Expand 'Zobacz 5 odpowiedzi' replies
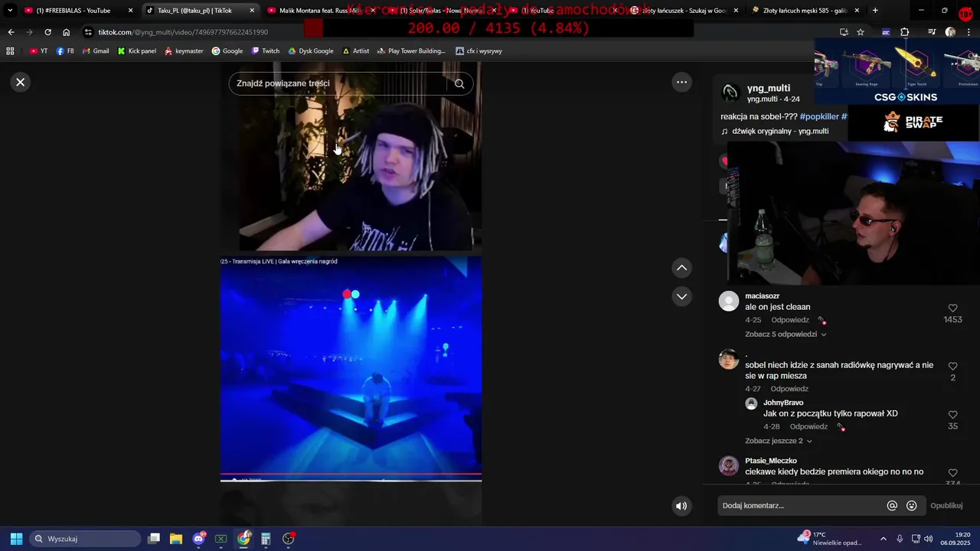Viewport: 980px width, 551px height. (x=786, y=334)
